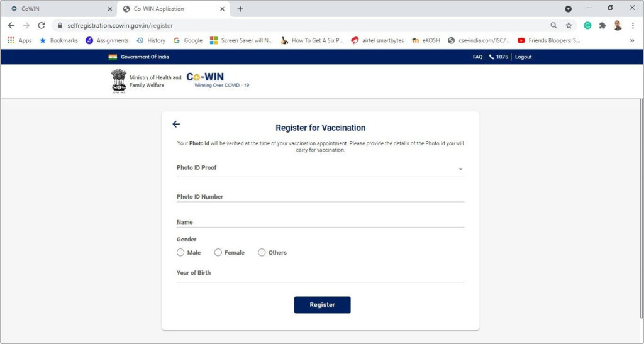Show hidden bookmarks with the overflow chevron
The height and width of the screenshot is (344, 644).
(x=632, y=40)
